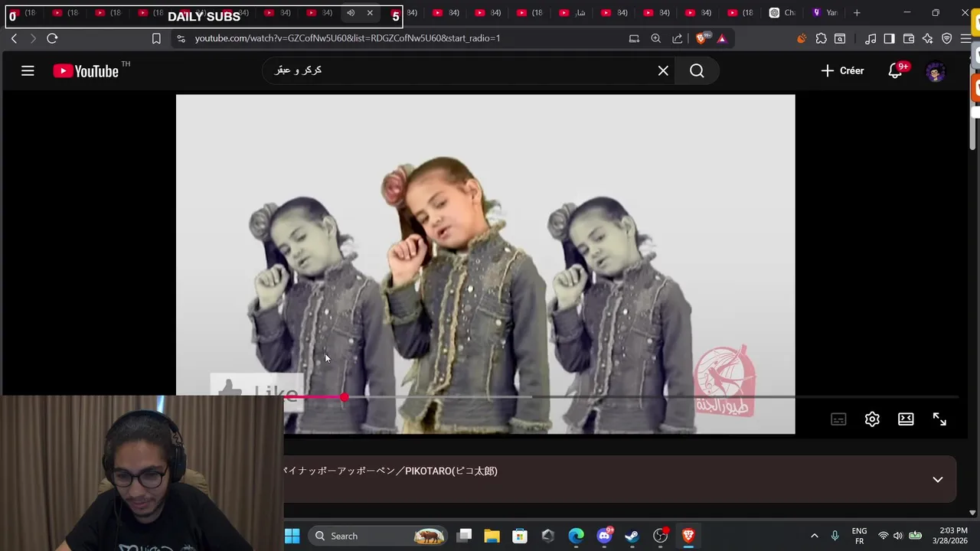
Task: Open the YouTube hamburger guide menu
Action: pyautogui.click(x=28, y=71)
